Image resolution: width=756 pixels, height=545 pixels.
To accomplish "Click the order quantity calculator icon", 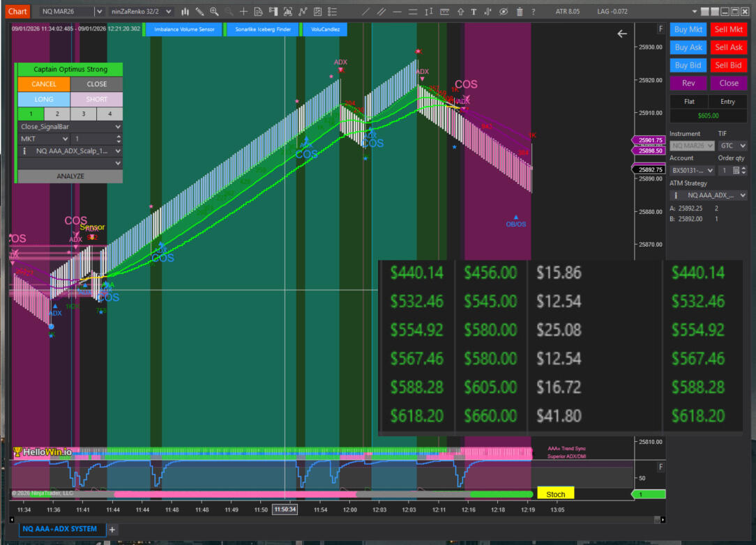I will [x=736, y=170].
